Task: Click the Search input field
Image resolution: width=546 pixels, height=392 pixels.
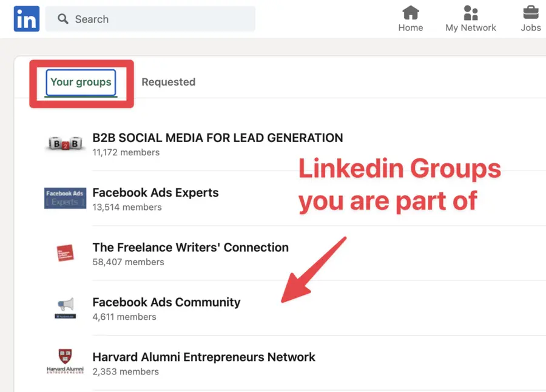Action: tap(152, 19)
